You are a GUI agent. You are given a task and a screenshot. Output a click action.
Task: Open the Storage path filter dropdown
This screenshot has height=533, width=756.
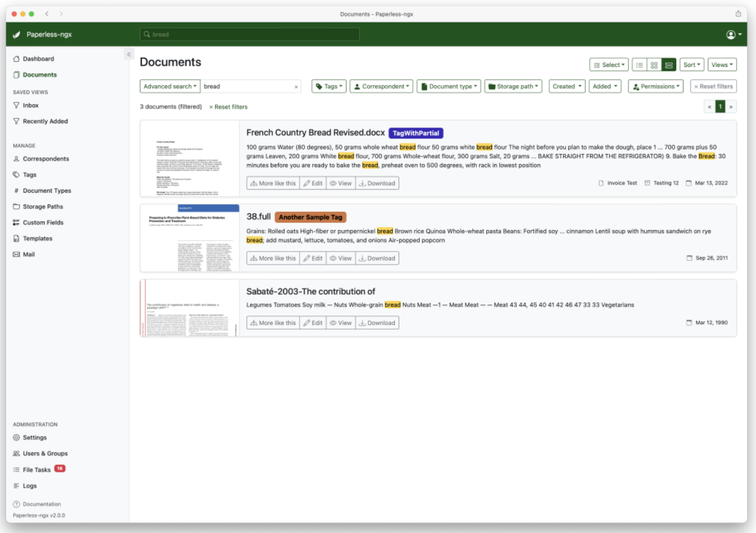click(514, 86)
